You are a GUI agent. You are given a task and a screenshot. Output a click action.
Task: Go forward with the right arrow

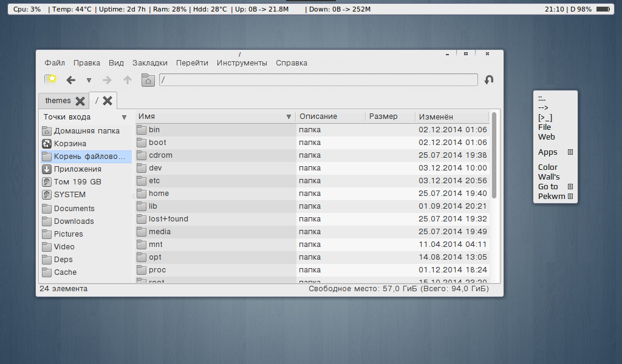[107, 80]
